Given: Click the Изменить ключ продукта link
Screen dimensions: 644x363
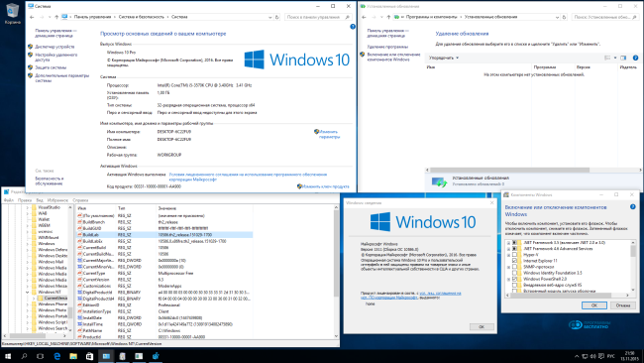Looking at the screenshot, I should 325,186.
